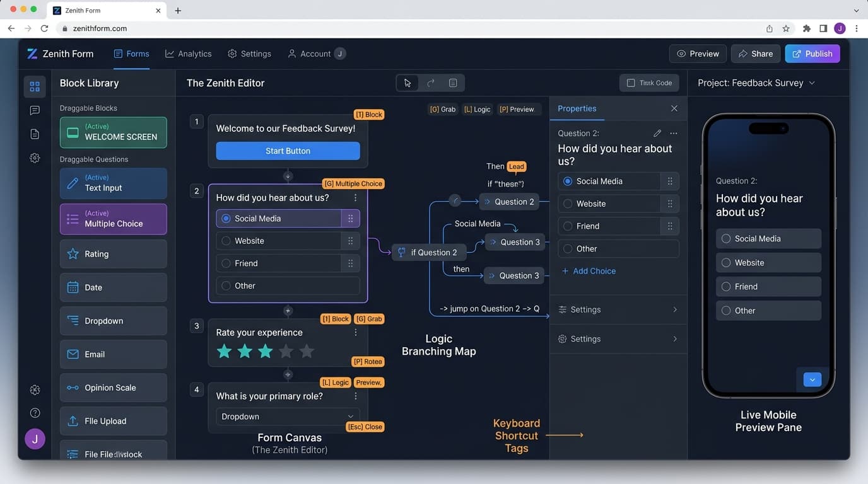This screenshot has height=484, width=868.
Task: Open kebab menu on 'Rate your experience' block
Action: tap(356, 332)
